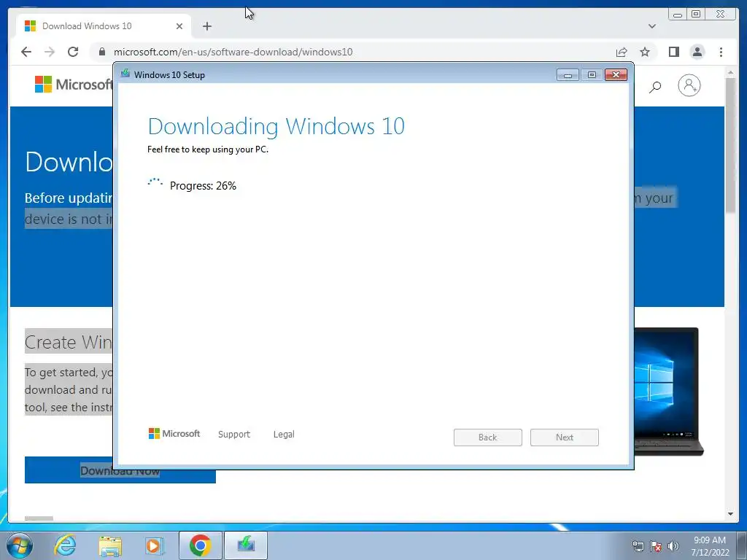Switch to Chrome in taskbar

tap(200, 545)
